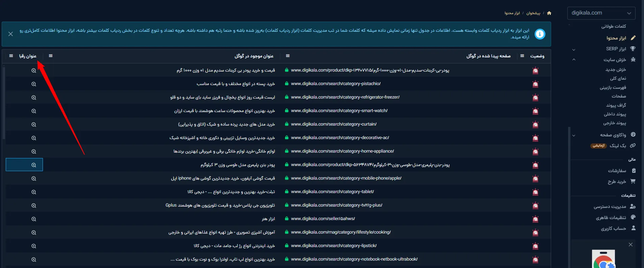Open ابزار محتوا pencil icon in sidebar
The width and height of the screenshot is (644, 268).
tap(633, 38)
